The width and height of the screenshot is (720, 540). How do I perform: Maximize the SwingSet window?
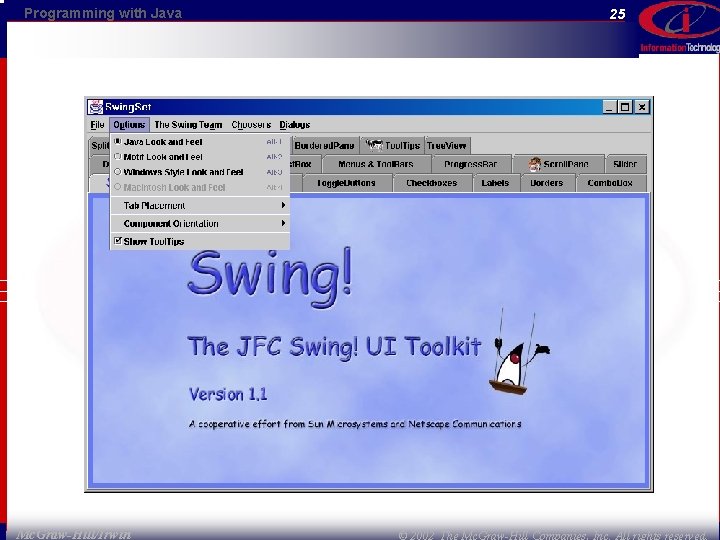pos(625,107)
